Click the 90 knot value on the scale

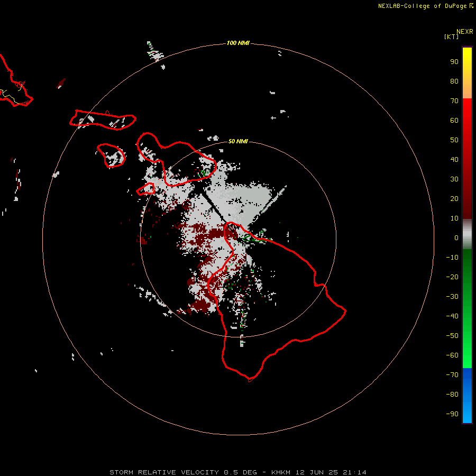click(454, 62)
